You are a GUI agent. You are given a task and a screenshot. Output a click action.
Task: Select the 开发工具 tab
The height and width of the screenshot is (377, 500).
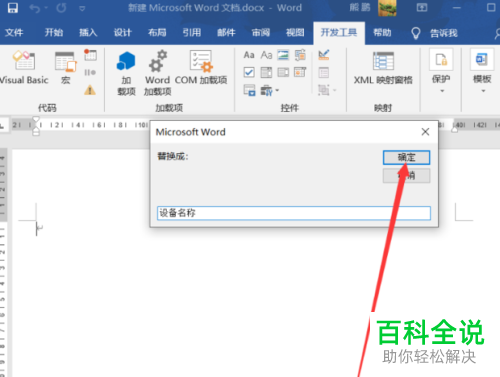coord(339,33)
